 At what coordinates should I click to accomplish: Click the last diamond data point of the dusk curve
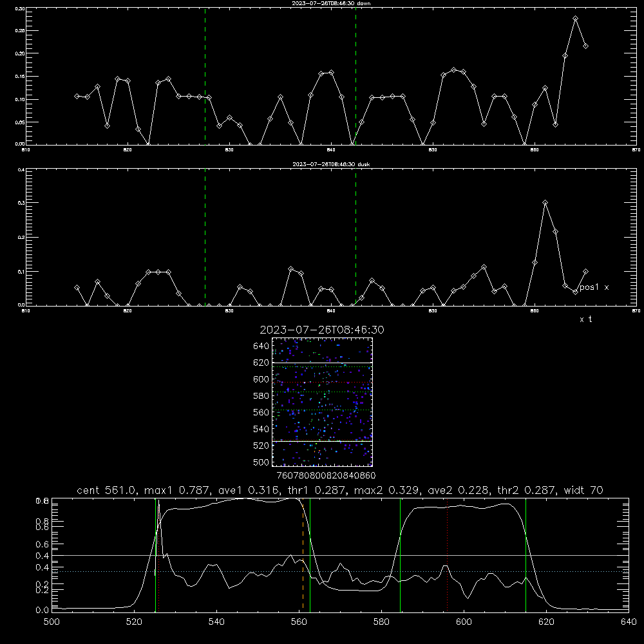(x=585, y=272)
